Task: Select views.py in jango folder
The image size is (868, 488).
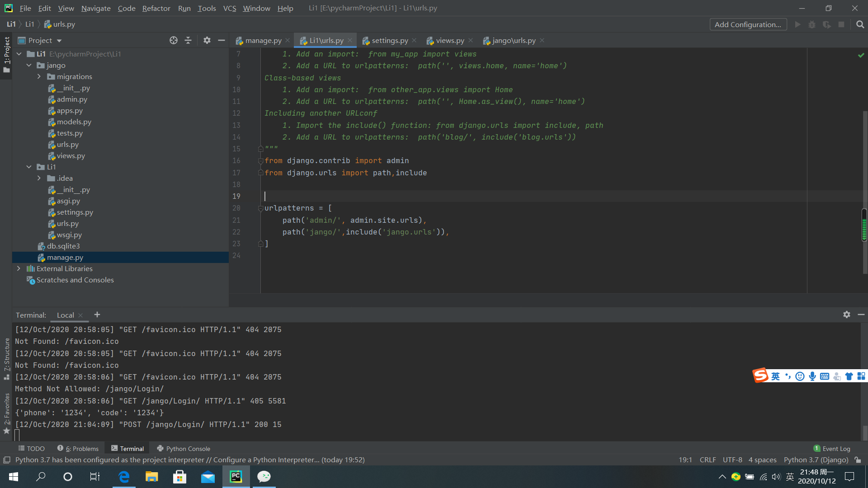Action: [x=71, y=155]
